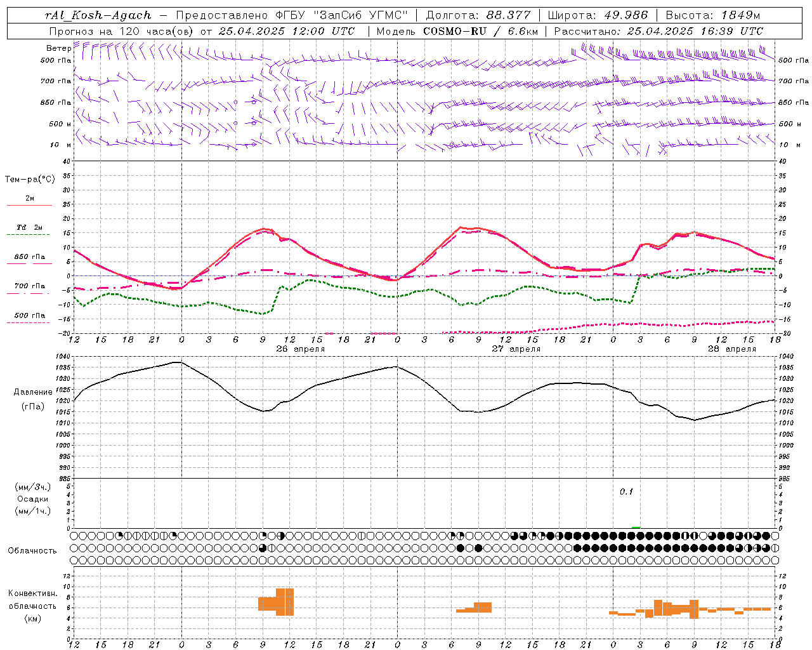Viewport: 812px width, 650px height.
Task: Select the 850 гПа temperature legend entry
Action: pos(29,257)
